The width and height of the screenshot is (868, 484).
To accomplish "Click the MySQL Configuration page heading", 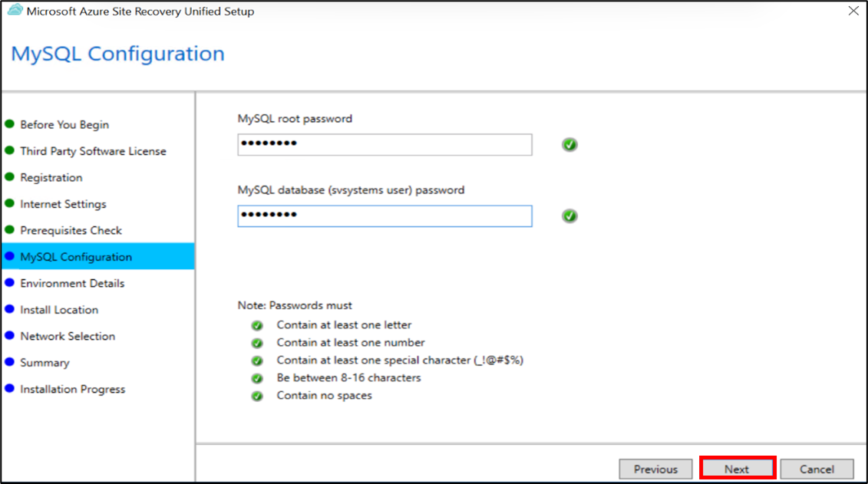I will tap(118, 54).
